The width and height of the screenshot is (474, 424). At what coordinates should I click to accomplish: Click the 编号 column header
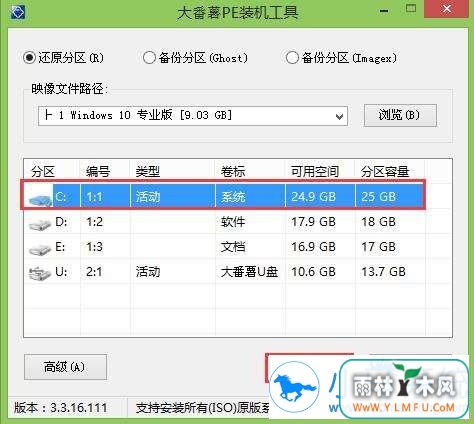[x=98, y=172]
